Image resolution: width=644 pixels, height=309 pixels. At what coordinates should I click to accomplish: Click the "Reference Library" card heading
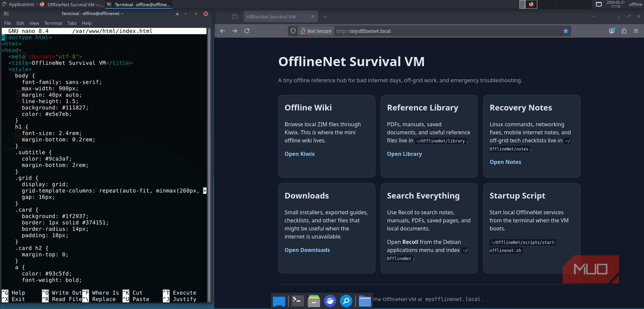click(422, 108)
